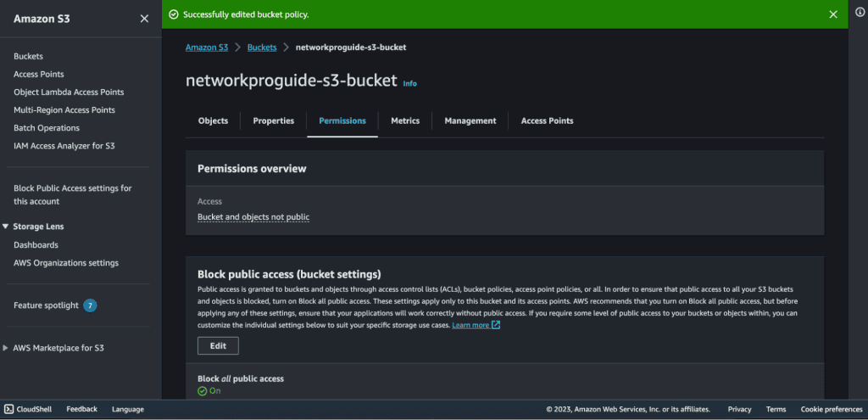Open Feature spotlight
The height and width of the screenshot is (420, 868).
[46, 305]
